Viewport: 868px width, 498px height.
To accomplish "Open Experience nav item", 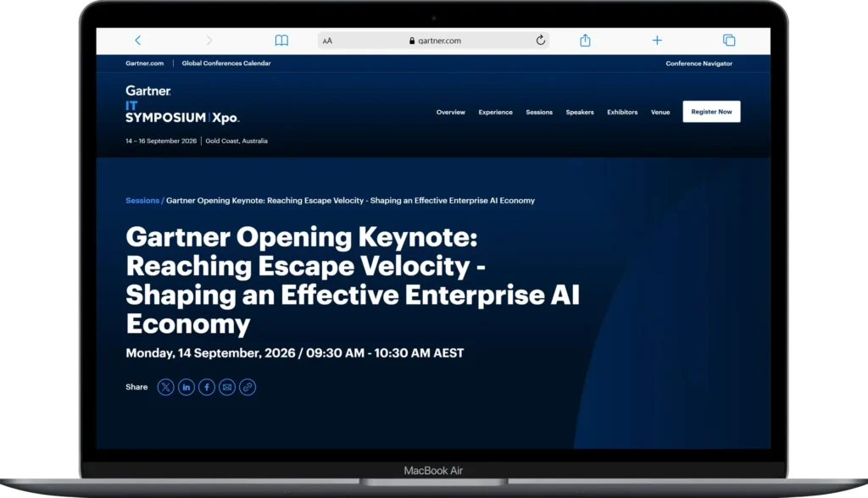I will (495, 112).
